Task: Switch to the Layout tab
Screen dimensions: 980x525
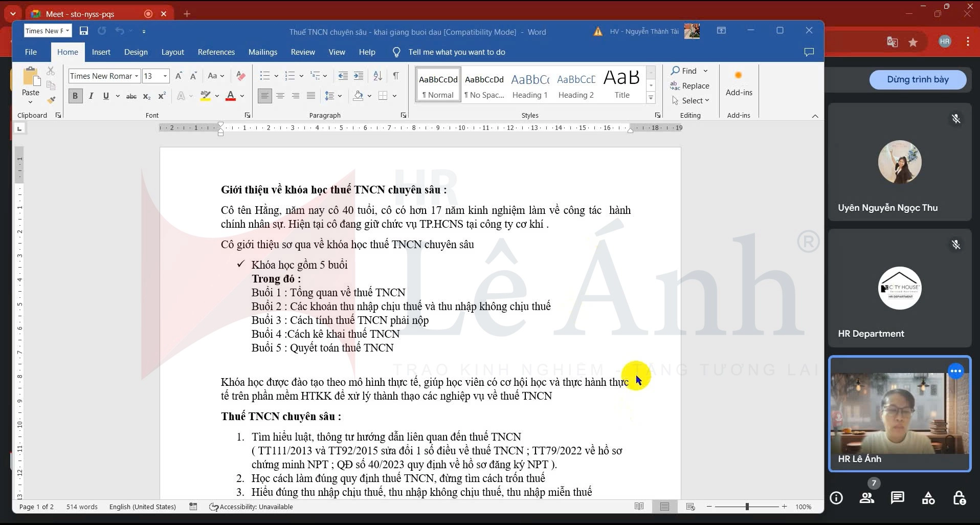Action: 172,52
